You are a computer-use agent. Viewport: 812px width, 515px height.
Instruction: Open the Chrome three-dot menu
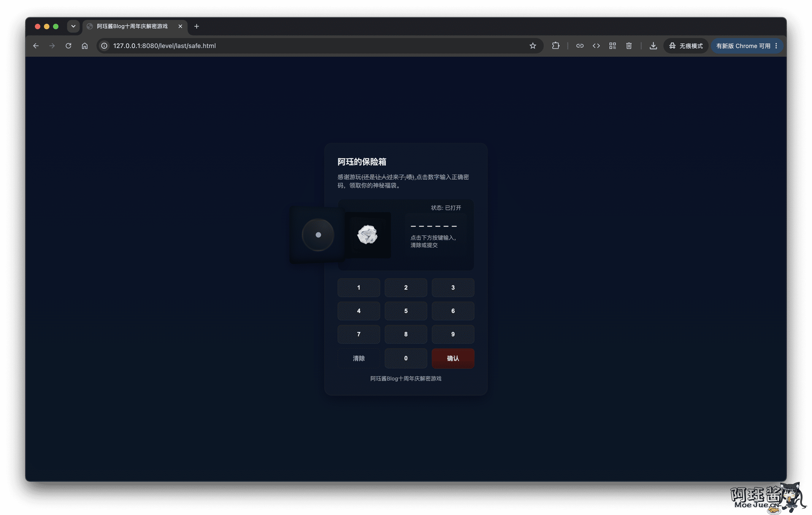tap(776, 46)
